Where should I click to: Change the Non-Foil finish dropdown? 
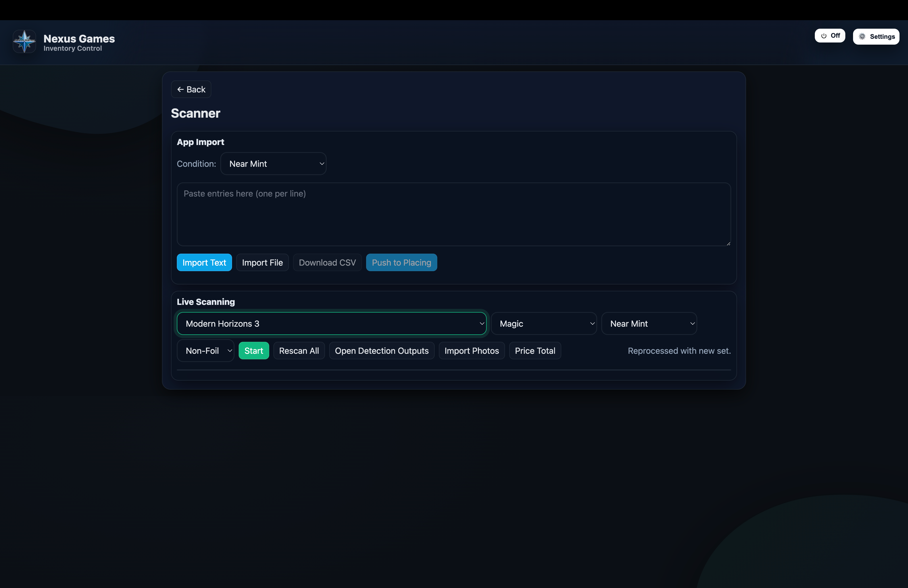[x=206, y=351]
